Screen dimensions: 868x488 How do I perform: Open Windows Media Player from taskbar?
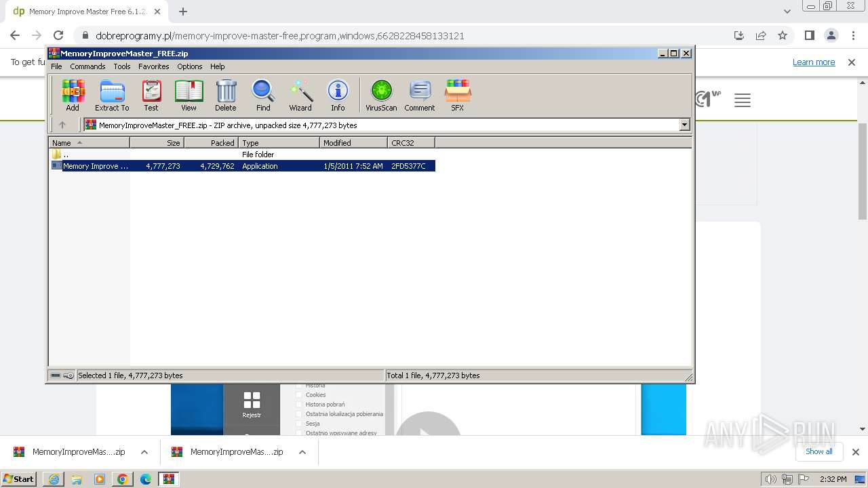(x=100, y=479)
